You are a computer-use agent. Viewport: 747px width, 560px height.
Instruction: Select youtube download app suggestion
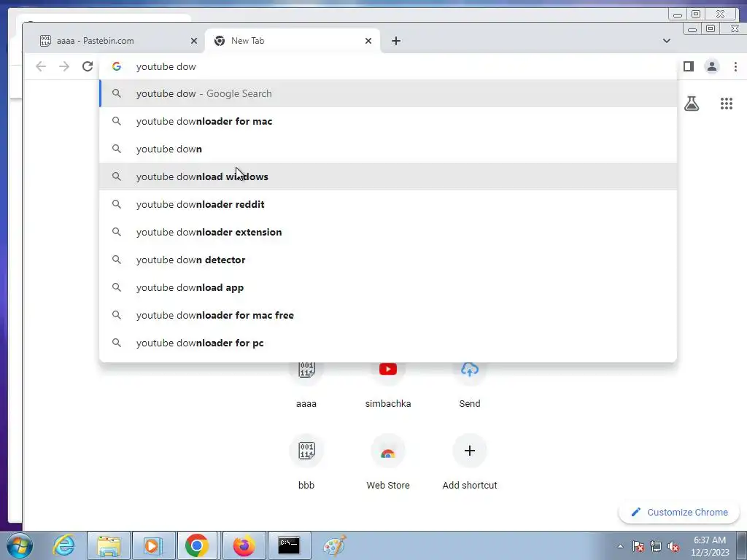pos(388,287)
